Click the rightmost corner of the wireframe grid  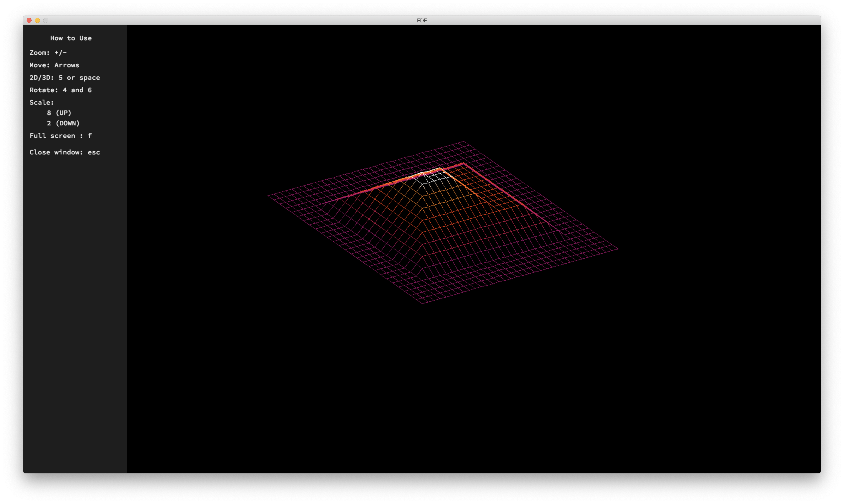(x=618, y=249)
